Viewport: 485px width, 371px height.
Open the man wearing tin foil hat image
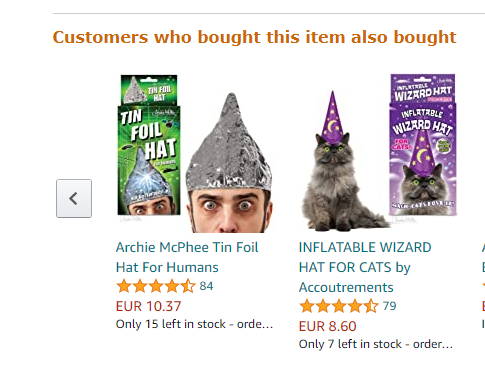(x=229, y=163)
